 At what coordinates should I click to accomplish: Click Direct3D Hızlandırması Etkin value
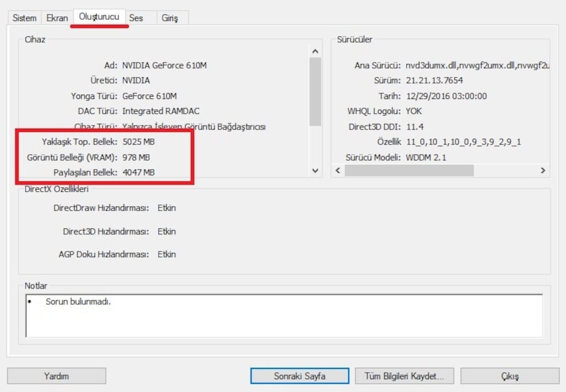point(167,231)
